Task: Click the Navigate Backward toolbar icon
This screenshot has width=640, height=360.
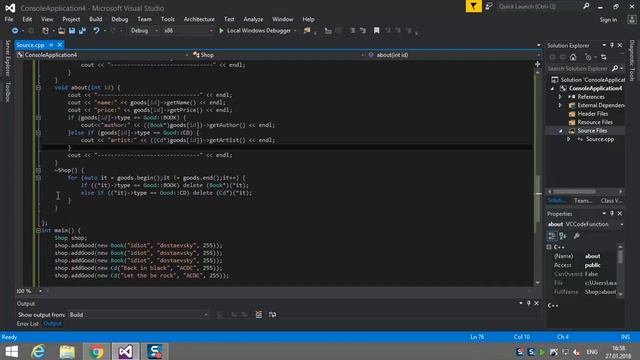Action: coord(15,31)
